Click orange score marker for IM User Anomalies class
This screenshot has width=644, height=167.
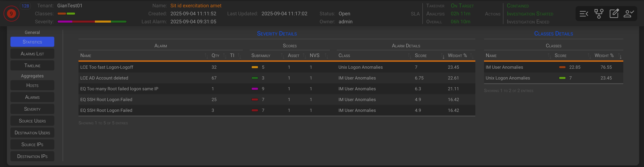(562, 67)
